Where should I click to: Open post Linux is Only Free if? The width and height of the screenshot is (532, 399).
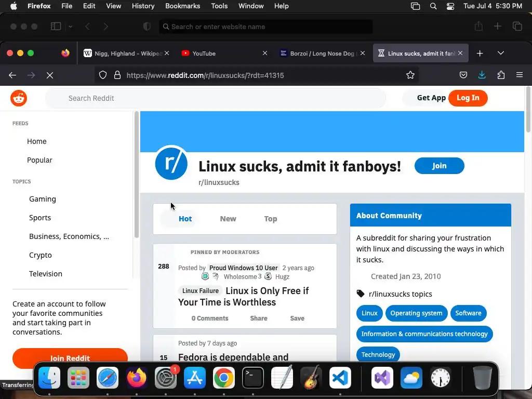(243, 297)
